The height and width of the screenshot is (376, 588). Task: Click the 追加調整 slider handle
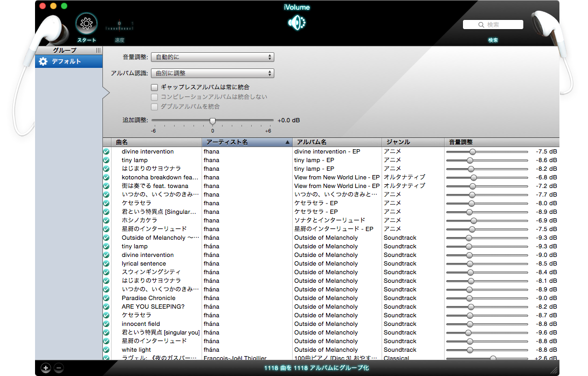(x=213, y=121)
